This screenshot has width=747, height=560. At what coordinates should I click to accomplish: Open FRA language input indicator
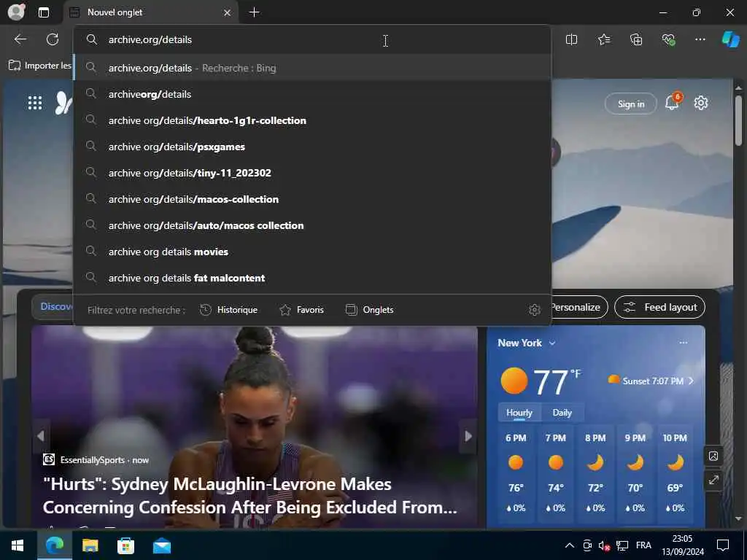(643, 545)
